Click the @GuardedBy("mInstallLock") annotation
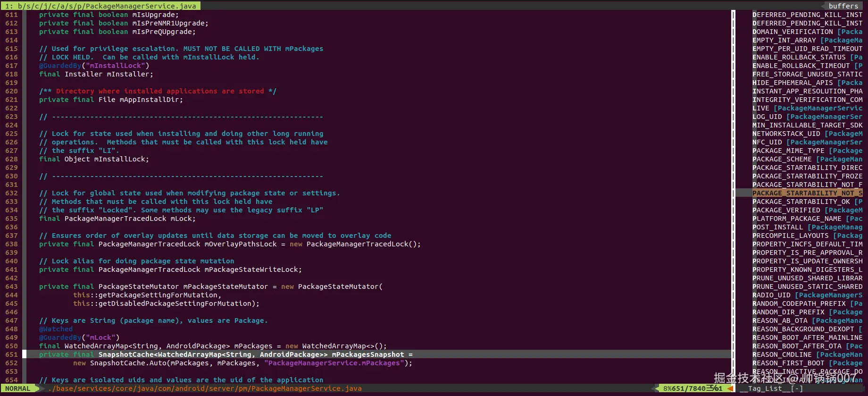This screenshot has height=396, width=868. click(94, 66)
